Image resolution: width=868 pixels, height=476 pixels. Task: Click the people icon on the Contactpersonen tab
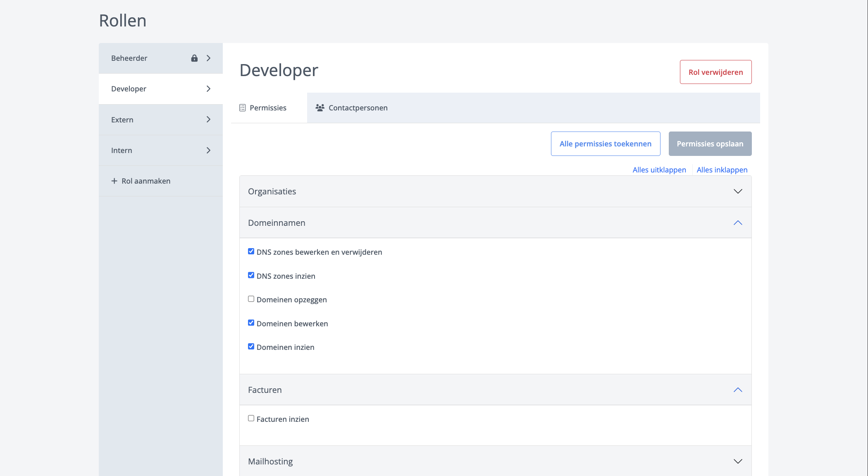320,108
